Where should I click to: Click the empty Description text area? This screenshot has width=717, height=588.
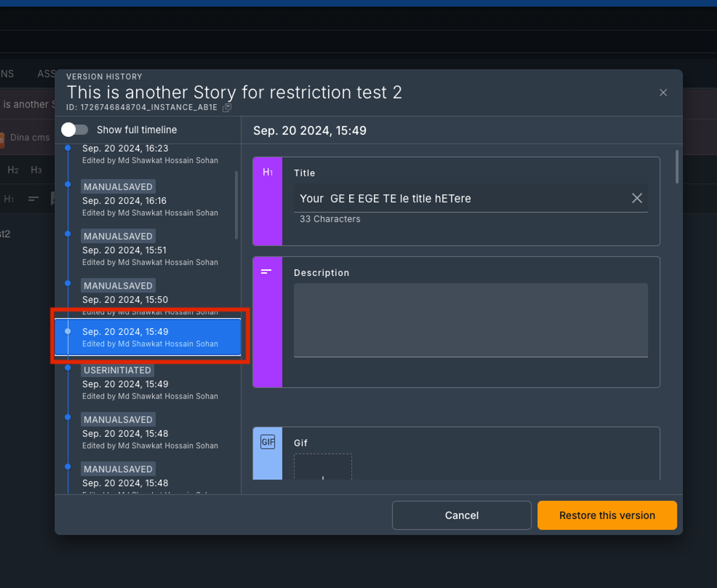pos(471,320)
